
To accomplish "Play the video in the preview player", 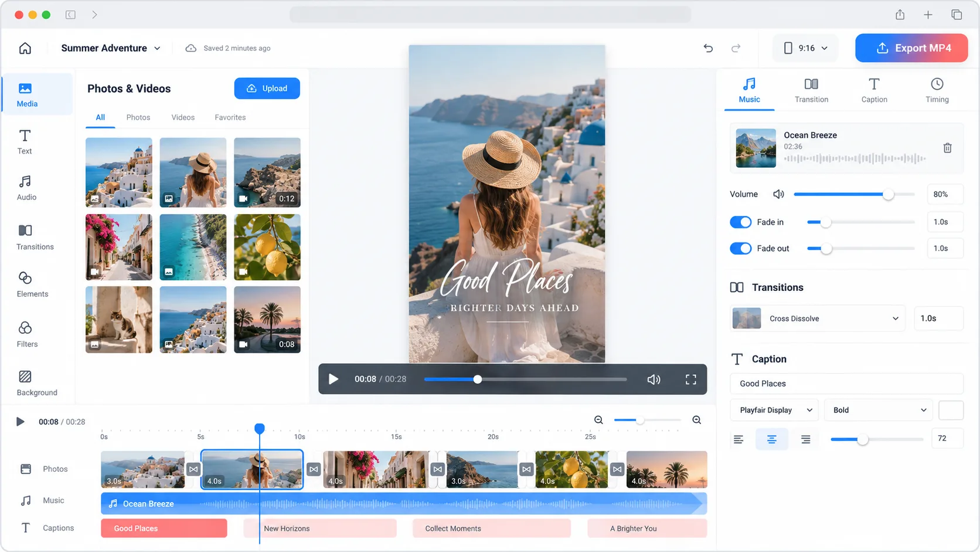I will pos(333,380).
